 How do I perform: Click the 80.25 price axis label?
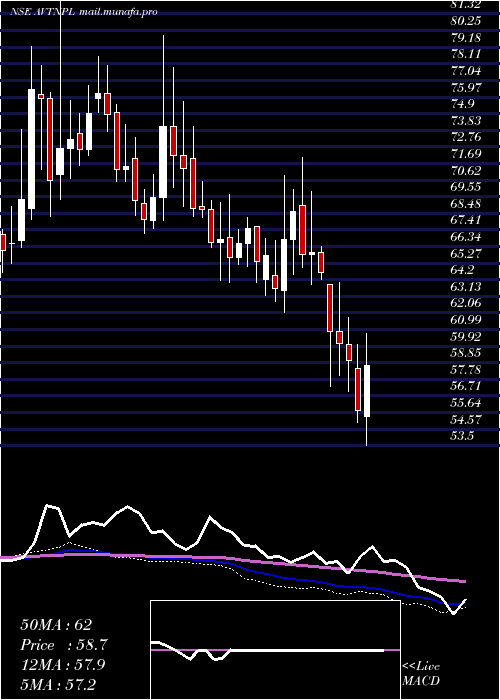(466, 21)
